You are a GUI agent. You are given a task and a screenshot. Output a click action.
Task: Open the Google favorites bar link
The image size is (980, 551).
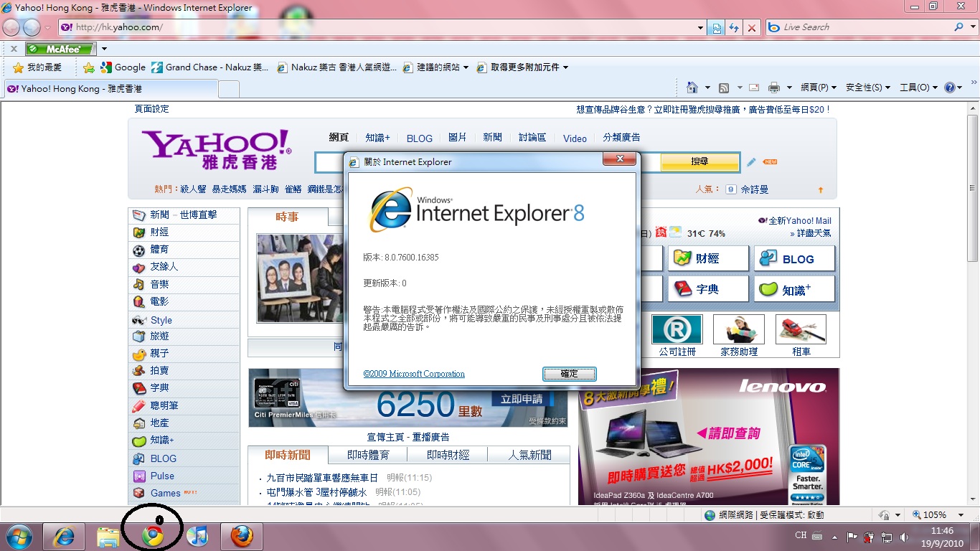123,67
